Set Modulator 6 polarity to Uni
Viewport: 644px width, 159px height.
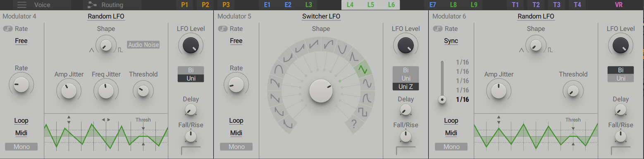point(621,78)
